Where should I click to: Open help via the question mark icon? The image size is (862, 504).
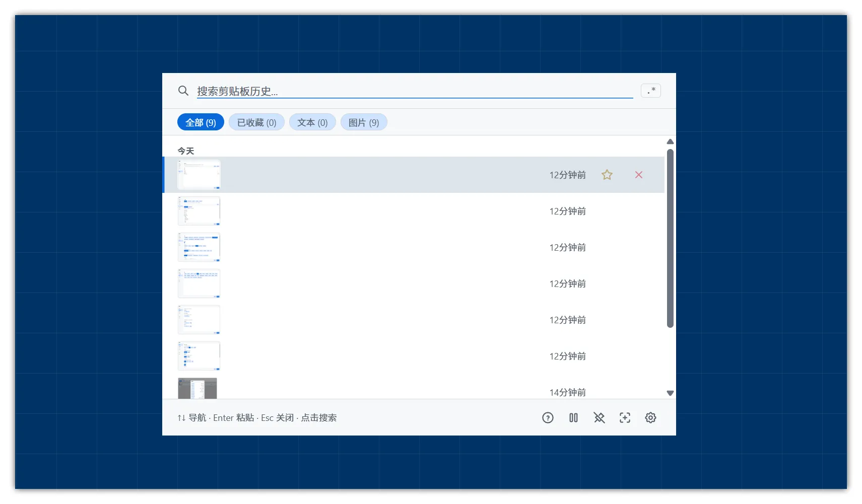pyautogui.click(x=548, y=417)
